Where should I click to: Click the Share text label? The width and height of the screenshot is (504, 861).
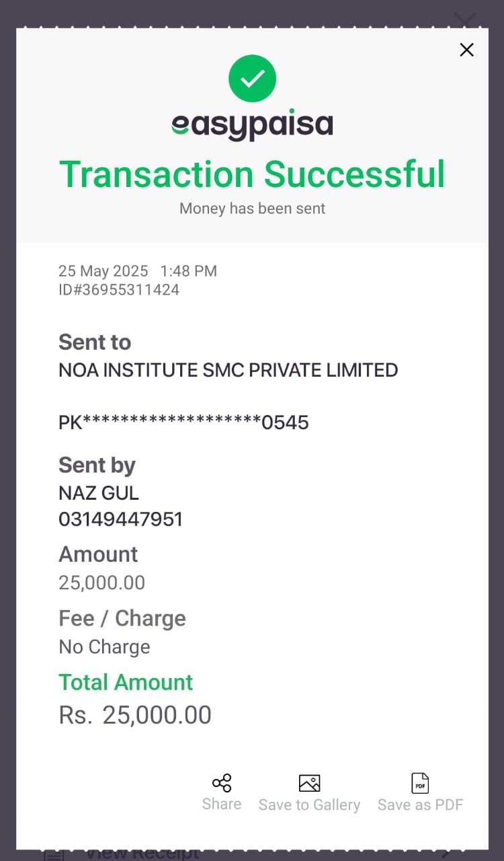pyautogui.click(x=222, y=804)
